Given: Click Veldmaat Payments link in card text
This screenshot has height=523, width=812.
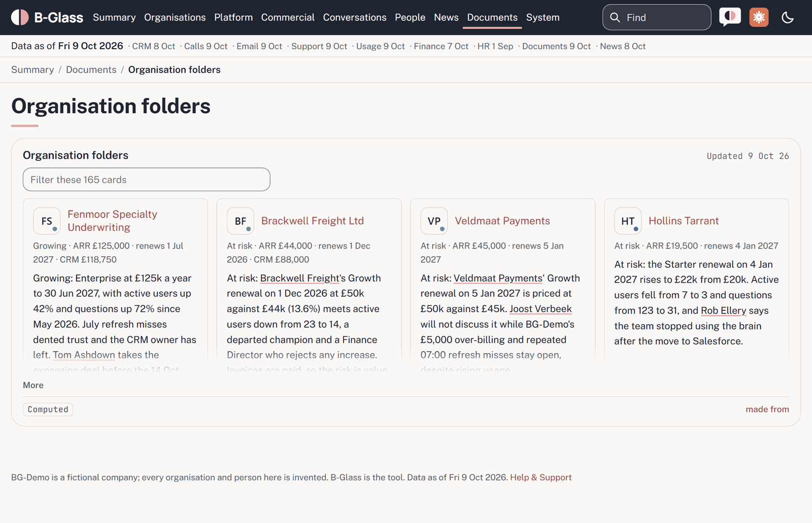Looking at the screenshot, I should point(498,278).
